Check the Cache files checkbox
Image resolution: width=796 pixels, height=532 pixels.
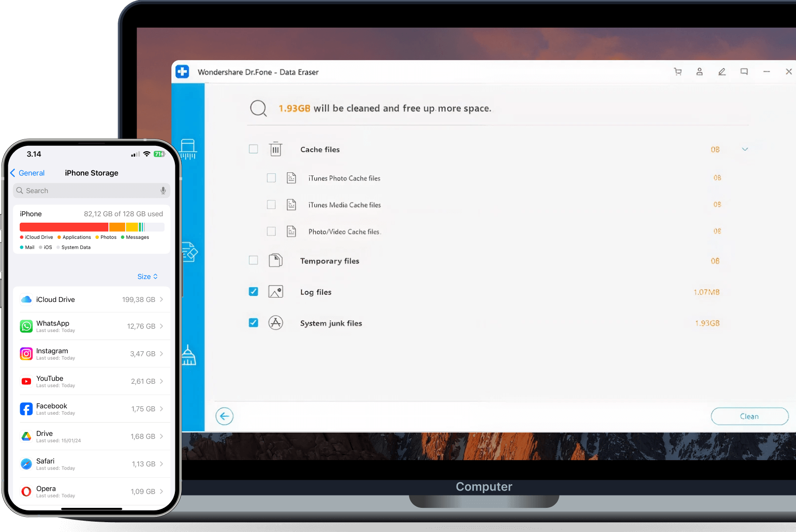[x=253, y=149]
